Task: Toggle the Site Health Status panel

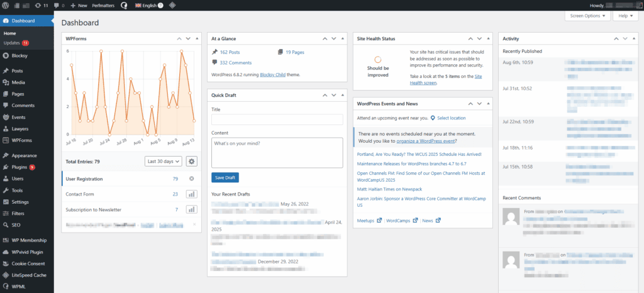Action: point(488,39)
